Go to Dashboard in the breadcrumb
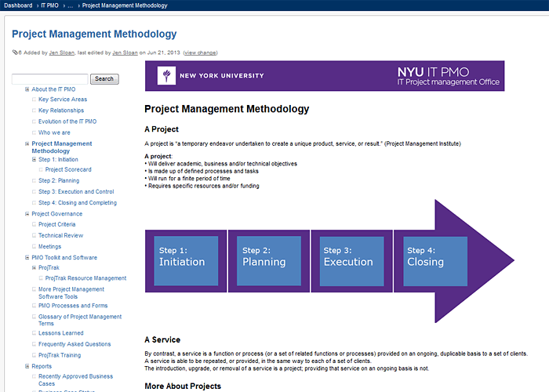549x392 pixels. 18,5
